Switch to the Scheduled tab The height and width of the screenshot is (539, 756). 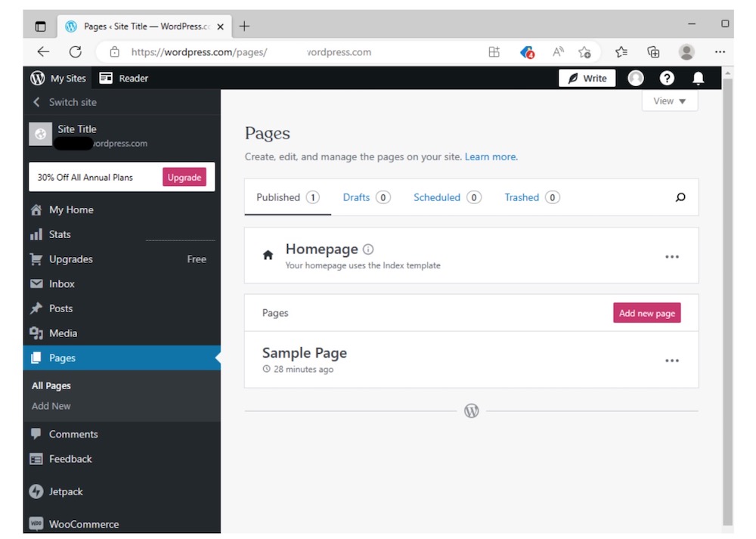(448, 197)
